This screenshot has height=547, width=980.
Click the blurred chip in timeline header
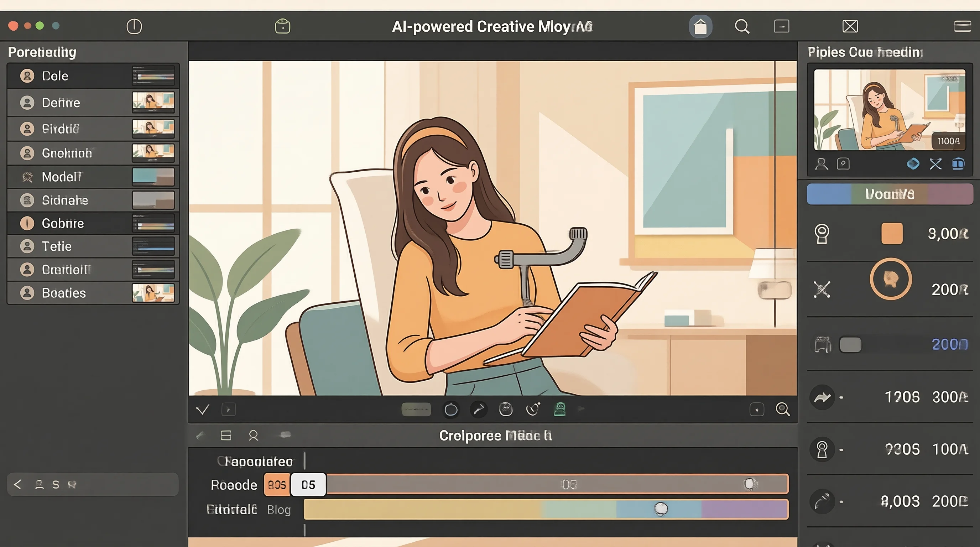[285, 435]
